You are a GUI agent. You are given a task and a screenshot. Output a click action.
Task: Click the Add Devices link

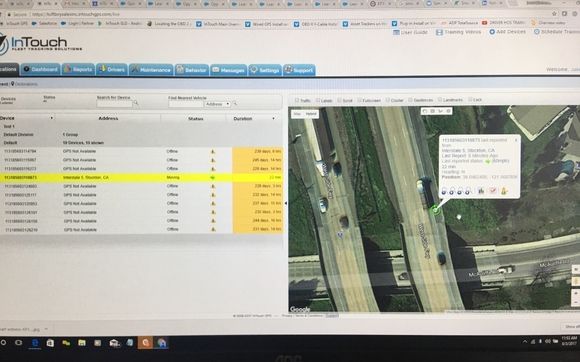pyautogui.click(x=507, y=32)
